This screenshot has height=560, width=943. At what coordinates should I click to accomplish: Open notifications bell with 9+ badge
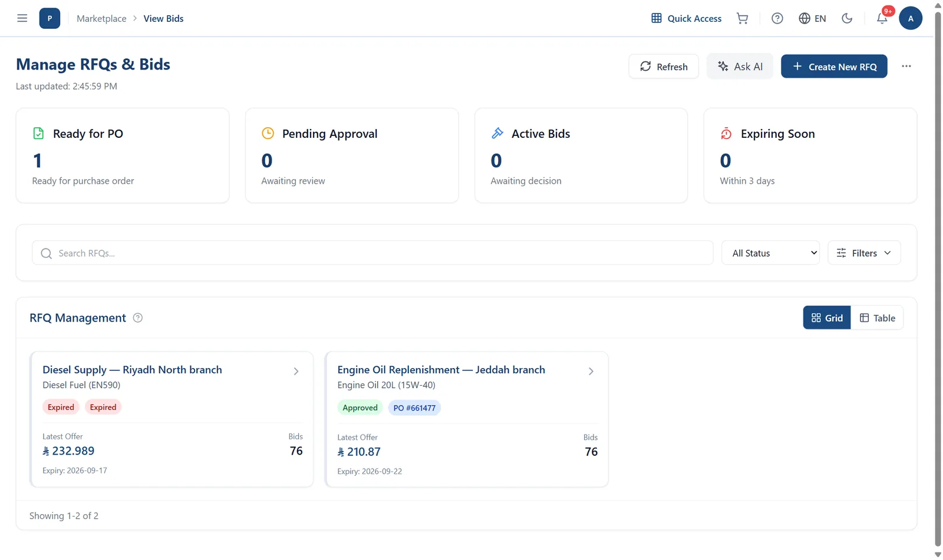882,18
